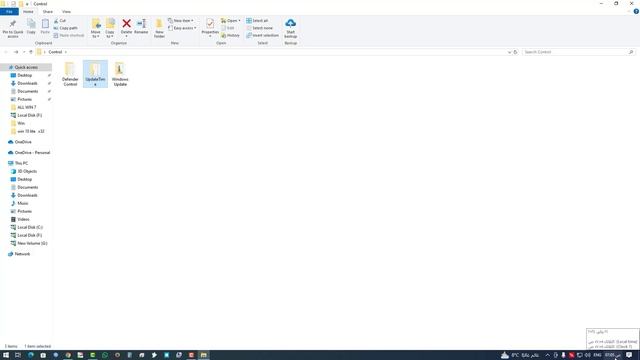The height and width of the screenshot is (360, 640).
Task: Open the Easy access dropdown
Action: [182, 28]
